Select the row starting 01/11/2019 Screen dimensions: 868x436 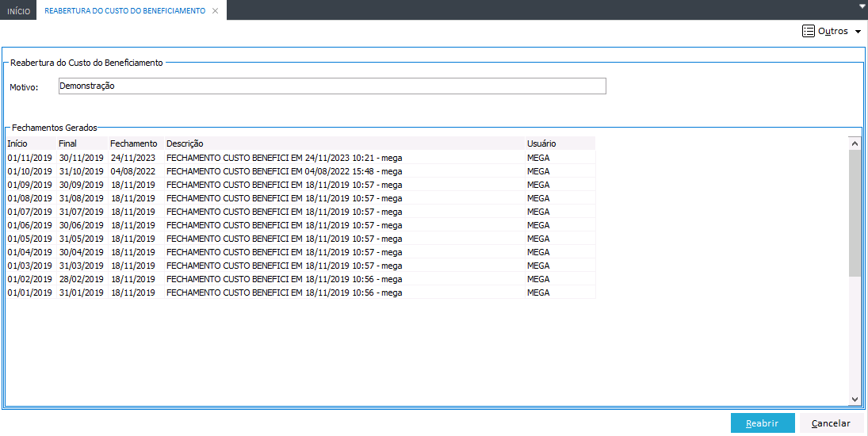(x=300, y=158)
